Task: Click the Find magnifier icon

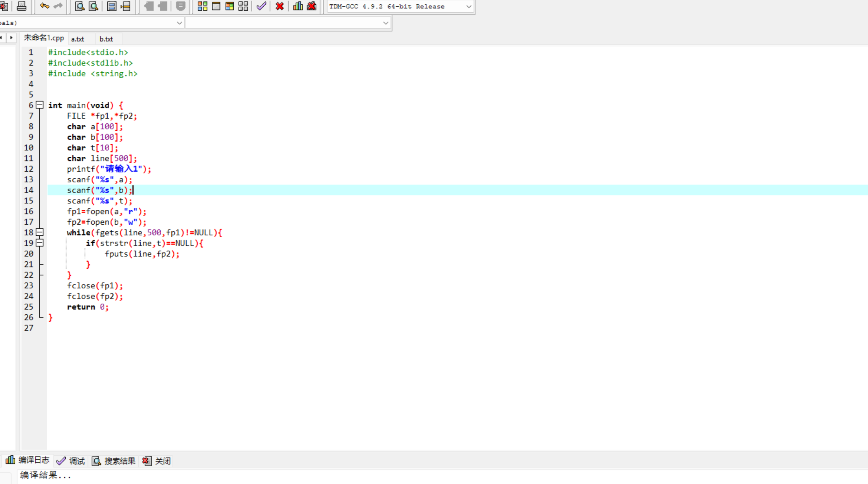Action: click(x=79, y=6)
